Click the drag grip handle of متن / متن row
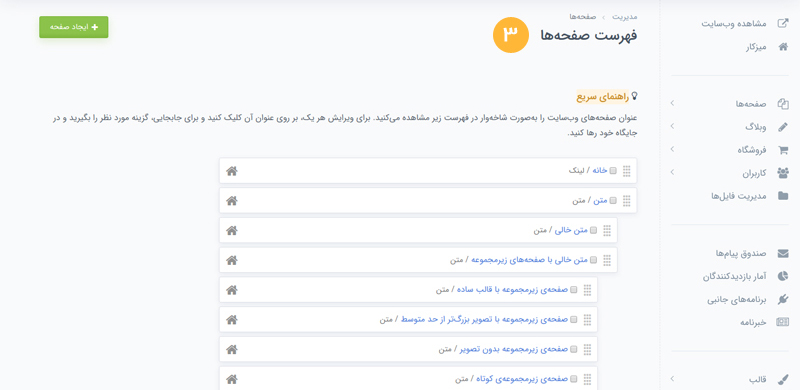This screenshot has height=390, width=800. click(627, 201)
